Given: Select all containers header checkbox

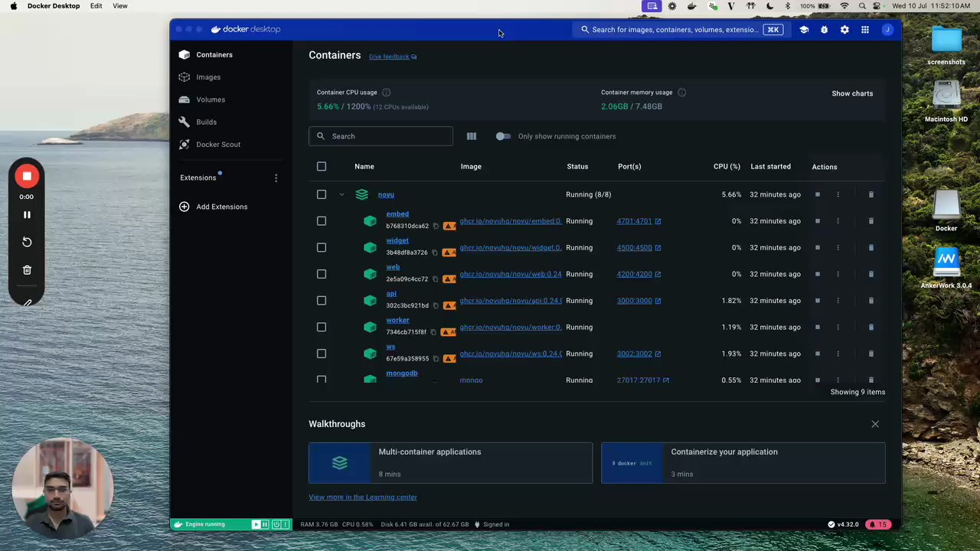Looking at the screenshot, I should click(322, 167).
